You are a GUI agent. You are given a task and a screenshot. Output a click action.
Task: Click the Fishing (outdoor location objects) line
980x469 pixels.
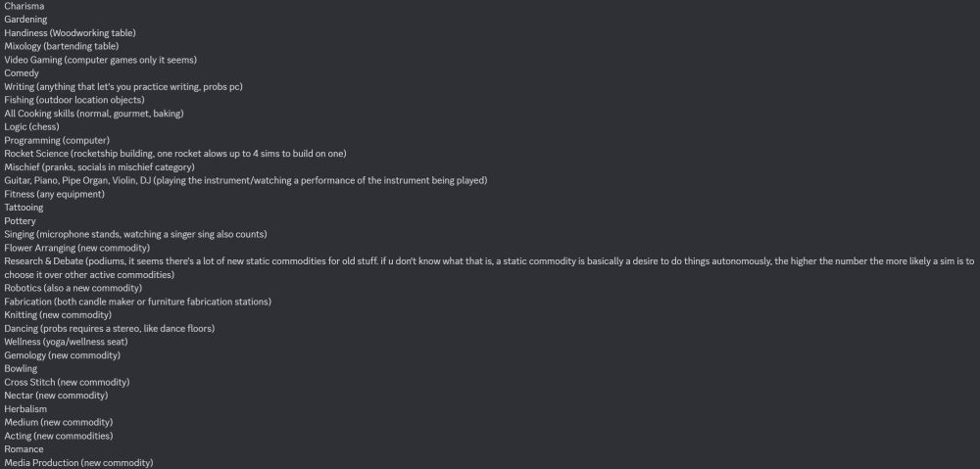[x=74, y=100]
